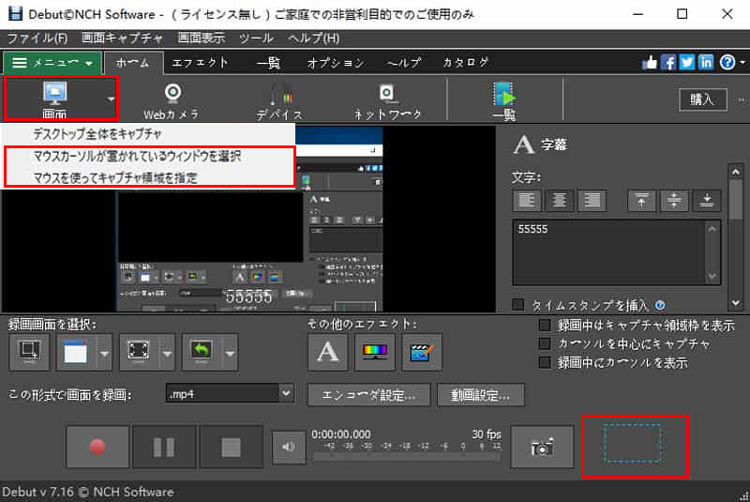Choose the デバイス capture source

280,93
